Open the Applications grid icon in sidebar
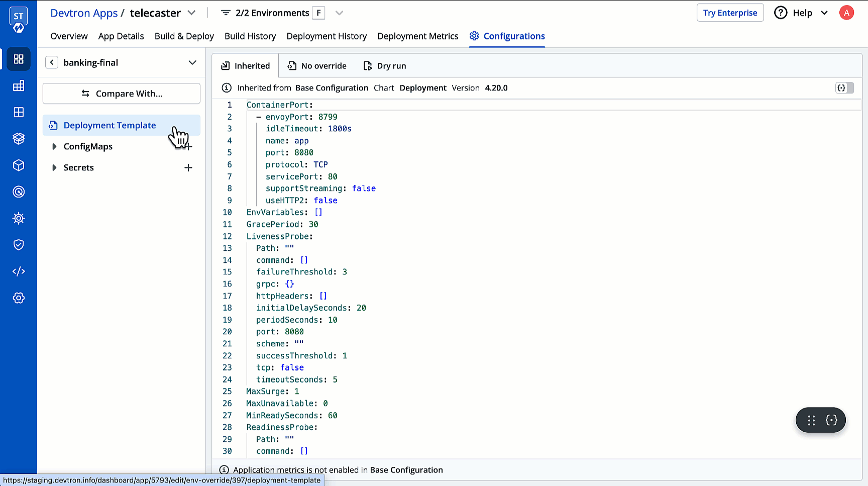868x486 pixels. pos(19,59)
